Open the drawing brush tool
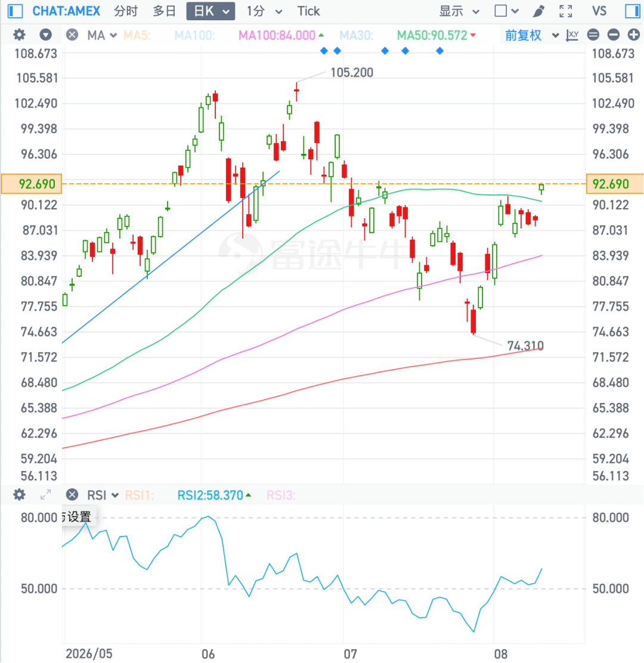Viewport: 644px width, 663px height. 538,11
